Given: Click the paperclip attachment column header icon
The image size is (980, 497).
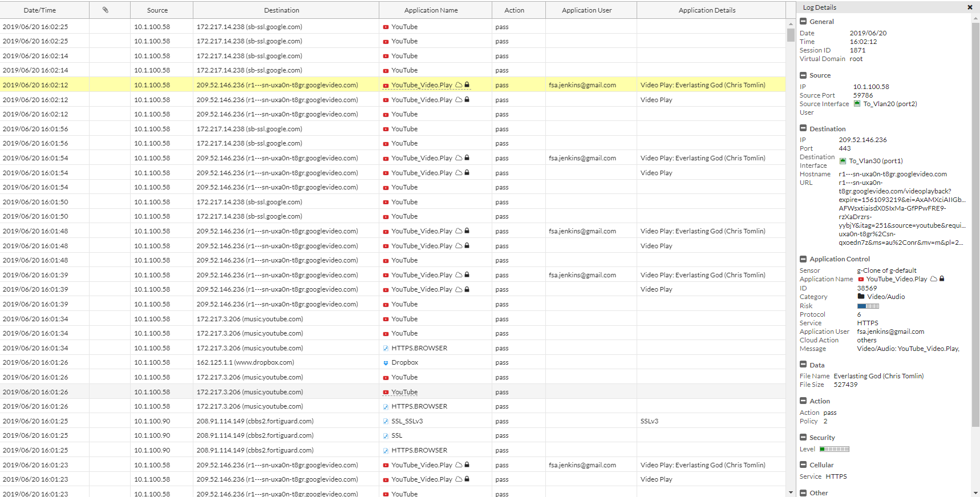Looking at the screenshot, I should point(106,10).
